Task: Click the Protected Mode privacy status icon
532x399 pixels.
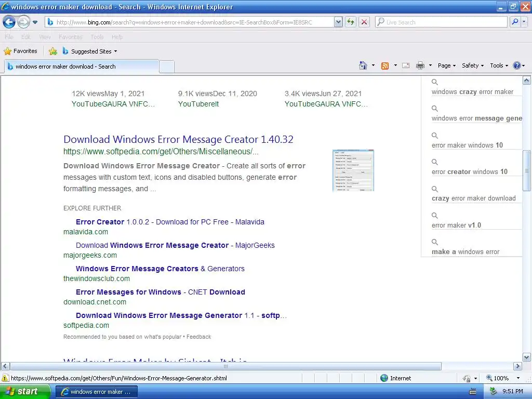Action: click(467, 378)
